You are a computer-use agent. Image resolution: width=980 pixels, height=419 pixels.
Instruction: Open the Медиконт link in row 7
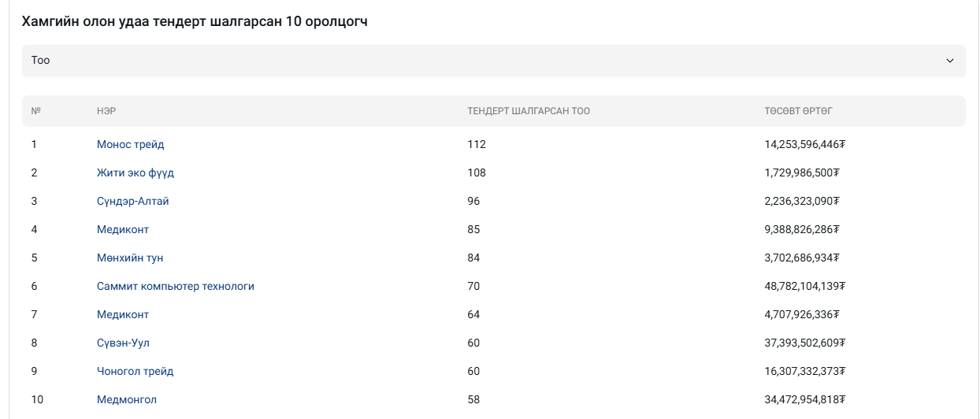point(123,315)
